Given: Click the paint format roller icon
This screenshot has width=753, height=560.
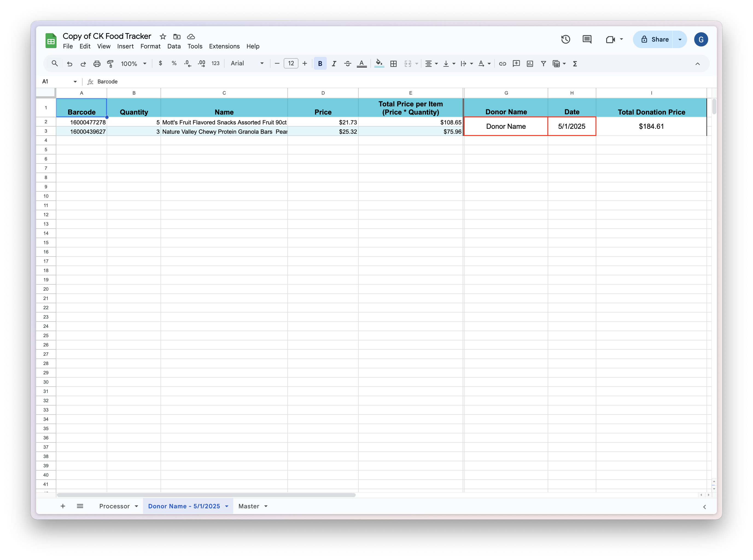Looking at the screenshot, I should (x=110, y=63).
